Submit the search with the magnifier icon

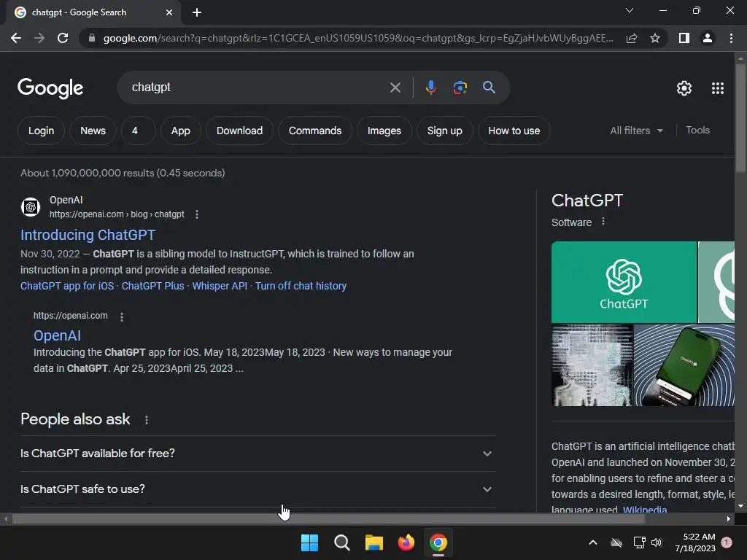[489, 87]
